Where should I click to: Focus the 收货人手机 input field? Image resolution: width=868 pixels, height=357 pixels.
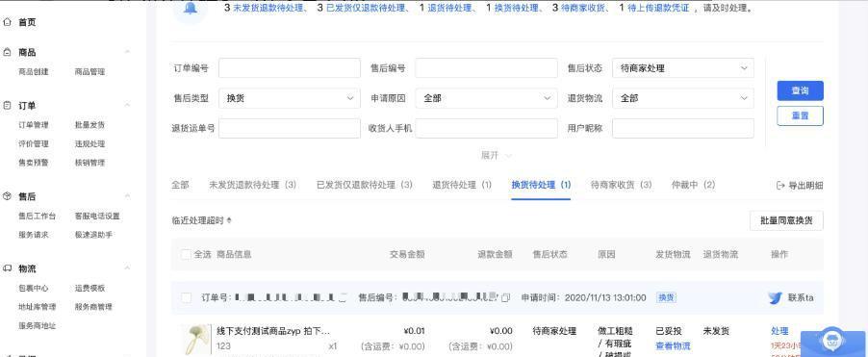[486, 128]
